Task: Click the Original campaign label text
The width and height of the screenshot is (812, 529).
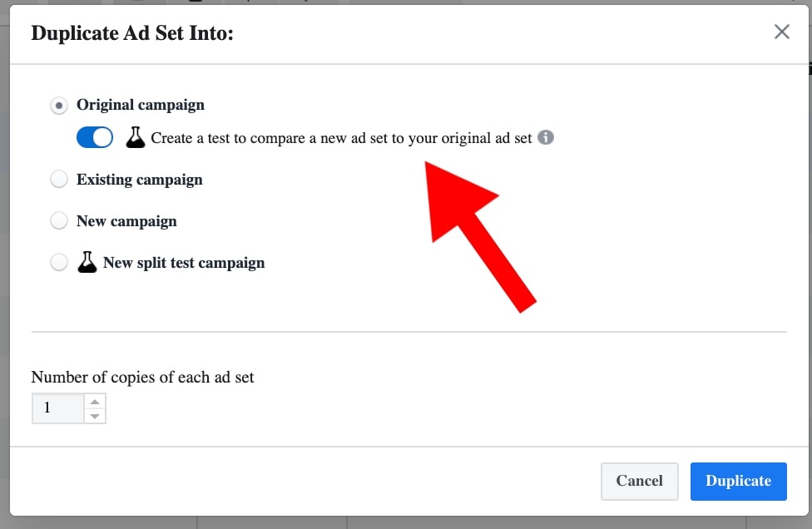Action: (141, 106)
